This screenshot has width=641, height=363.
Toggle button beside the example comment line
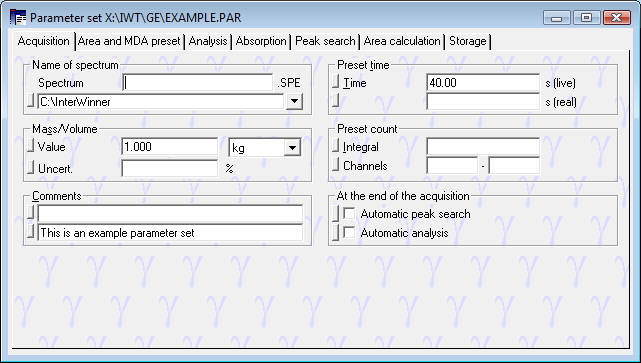pos(30,231)
